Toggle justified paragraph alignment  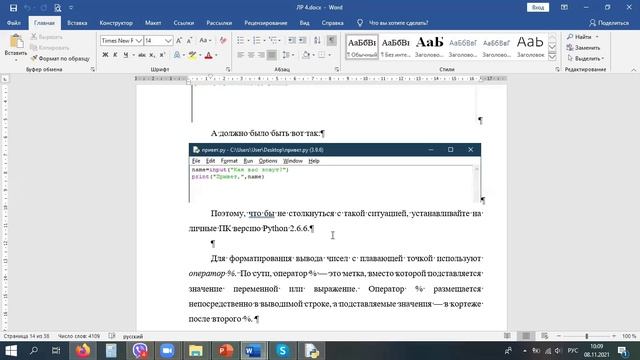point(271,55)
